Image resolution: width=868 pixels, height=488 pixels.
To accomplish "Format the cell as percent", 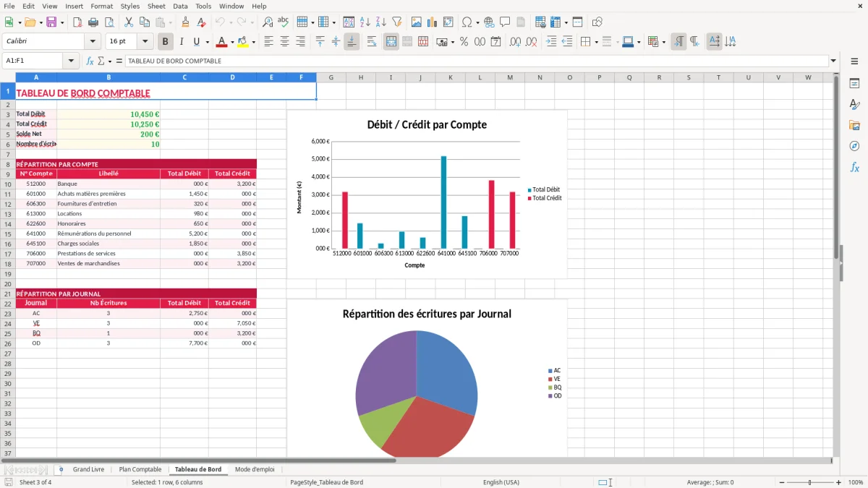I will click(x=464, y=42).
